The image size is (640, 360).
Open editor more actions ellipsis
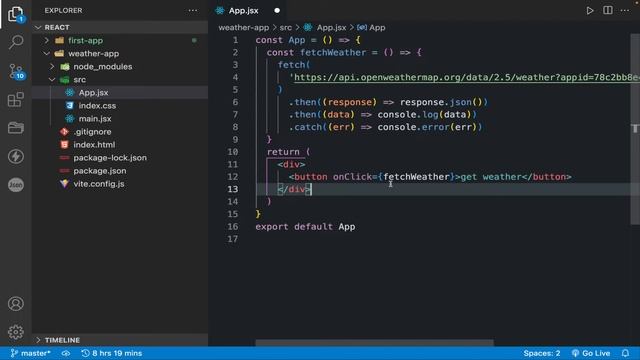(x=625, y=11)
